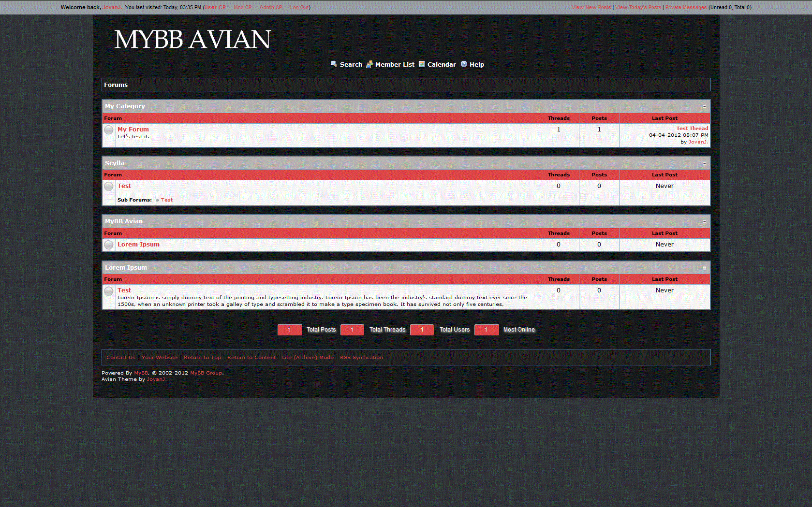The width and height of the screenshot is (812, 507).
Task: Open the RSS Syndication link
Action: point(361,358)
